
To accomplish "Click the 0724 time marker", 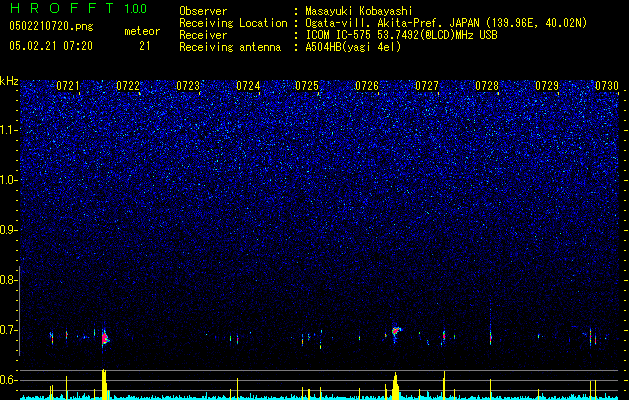I will point(248,86).
